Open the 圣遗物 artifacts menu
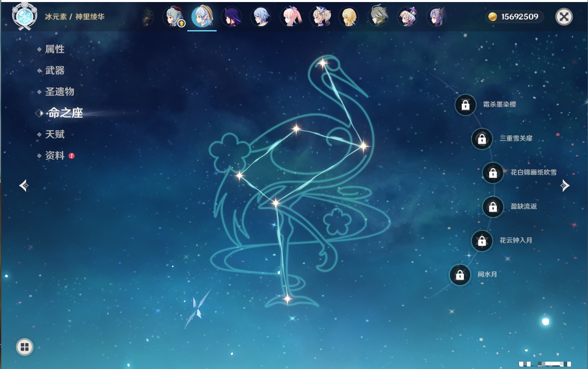The image size is (588, 369). [59, 92]
